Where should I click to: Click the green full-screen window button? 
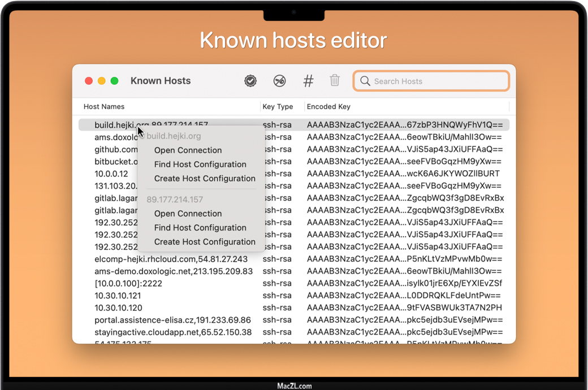click(x=114, y=81)
